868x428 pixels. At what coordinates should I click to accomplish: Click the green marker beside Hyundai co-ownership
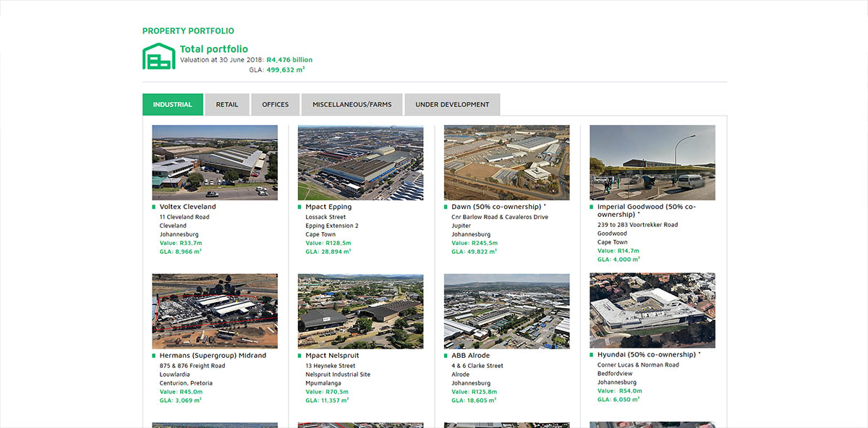pos(592,355)
